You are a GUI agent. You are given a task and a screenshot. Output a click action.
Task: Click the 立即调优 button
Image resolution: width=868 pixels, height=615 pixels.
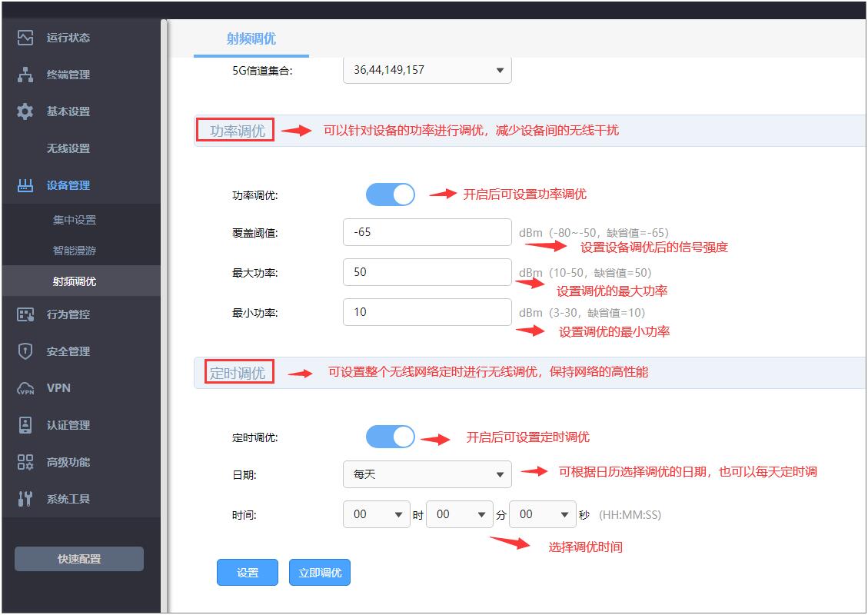coord(320,573)
